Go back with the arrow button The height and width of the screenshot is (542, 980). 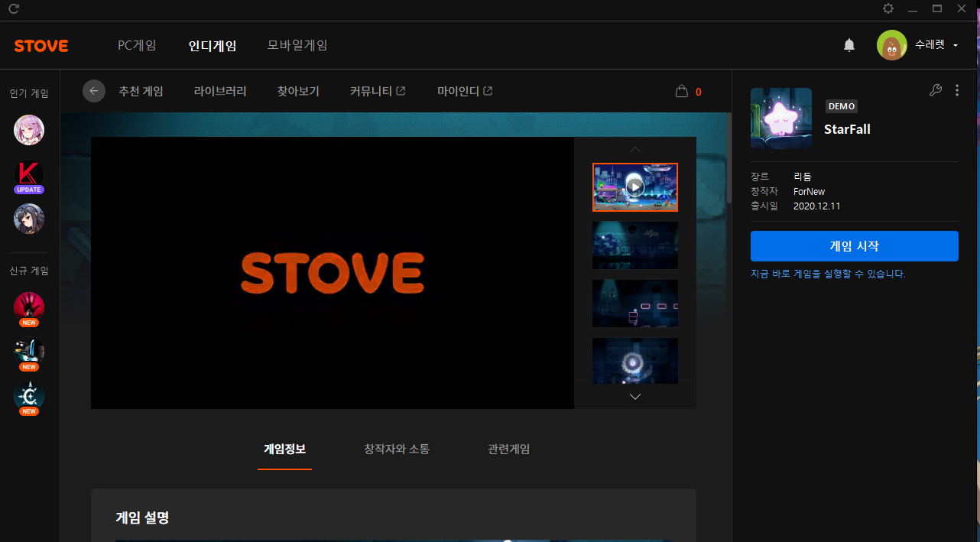click(x=94, y=91)
